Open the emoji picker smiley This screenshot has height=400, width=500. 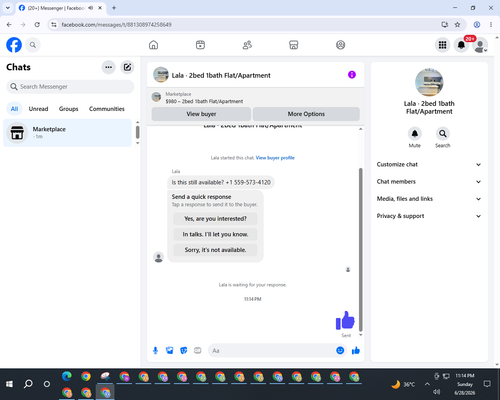point(340,350)
